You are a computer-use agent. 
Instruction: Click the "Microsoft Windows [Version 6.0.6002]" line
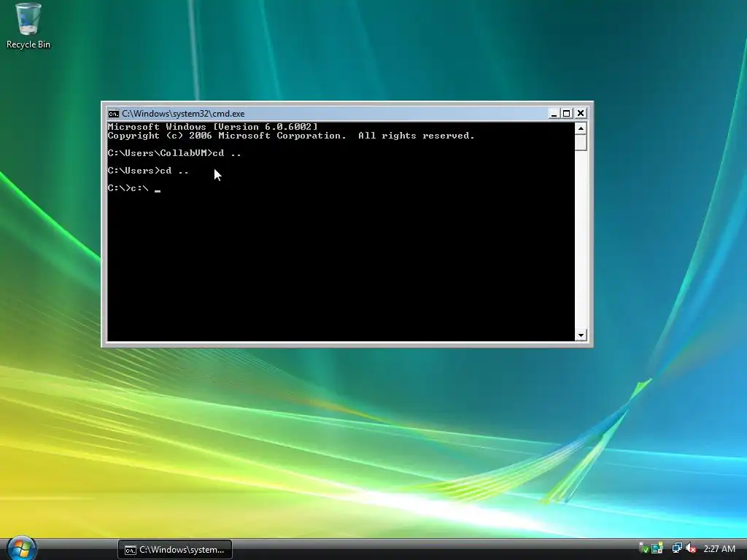tap(212, 127)
